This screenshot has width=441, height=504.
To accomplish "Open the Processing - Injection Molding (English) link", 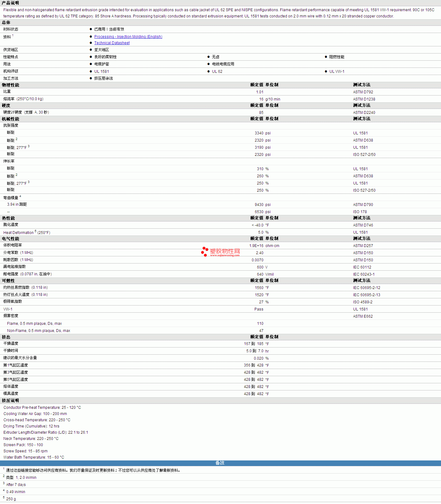I will (x=128, y=37).
